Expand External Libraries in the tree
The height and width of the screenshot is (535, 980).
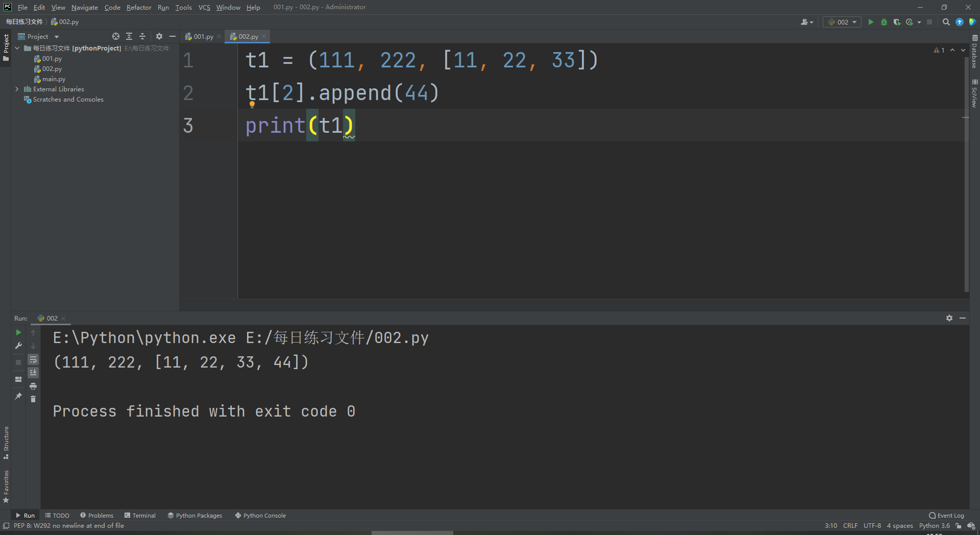[x=17, y=89]
